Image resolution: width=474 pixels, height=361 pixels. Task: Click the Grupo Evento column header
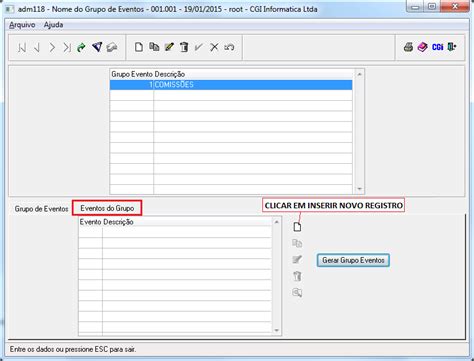[x=132, y=74]
